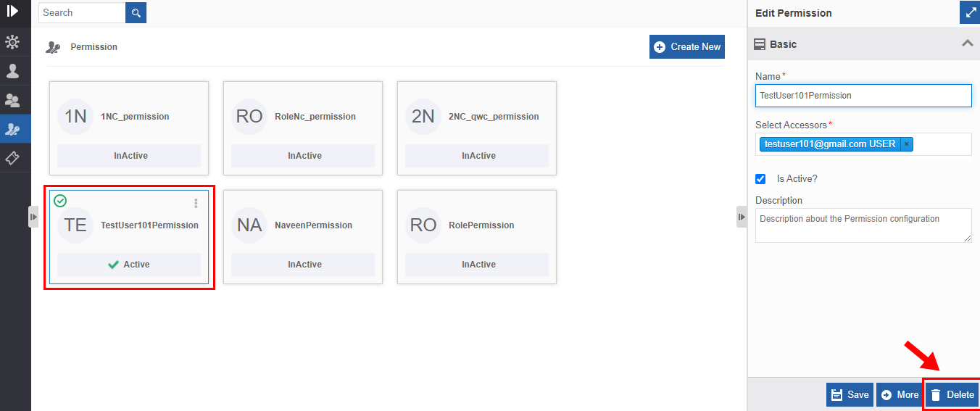Expand the left sidebar handle arrow
This screenshot has width=980, height=411.
pyautogui.click(x=33, y=217)
